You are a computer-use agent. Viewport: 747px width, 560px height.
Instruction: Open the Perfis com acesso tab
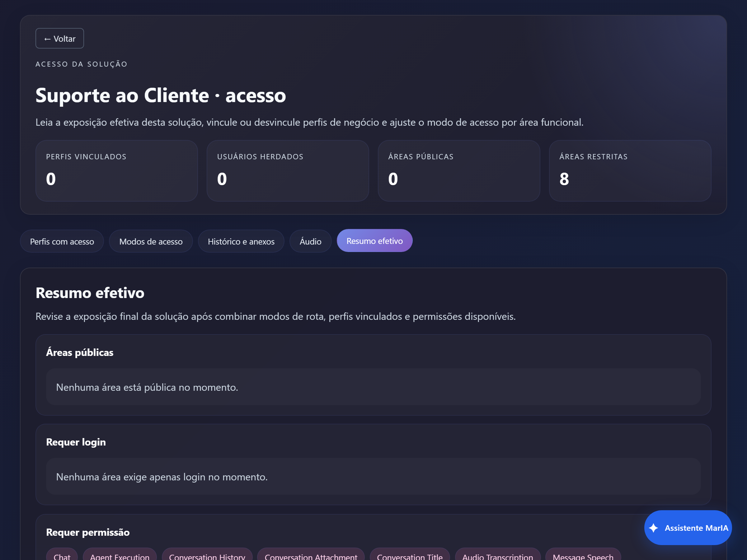tap(62, 241)
